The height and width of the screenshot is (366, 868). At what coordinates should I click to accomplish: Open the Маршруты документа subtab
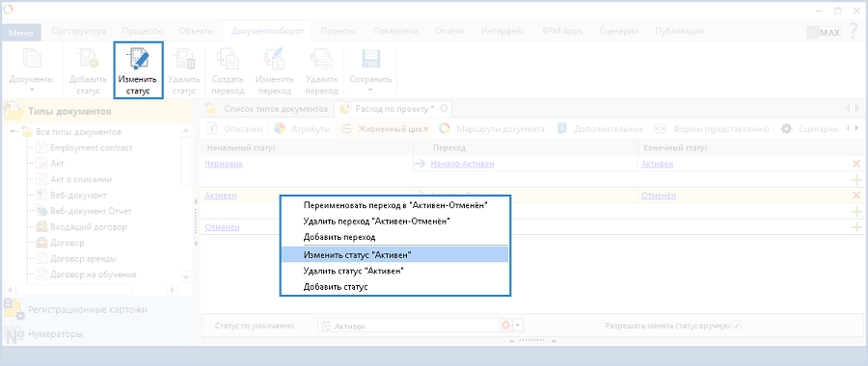tap(492, 129)
